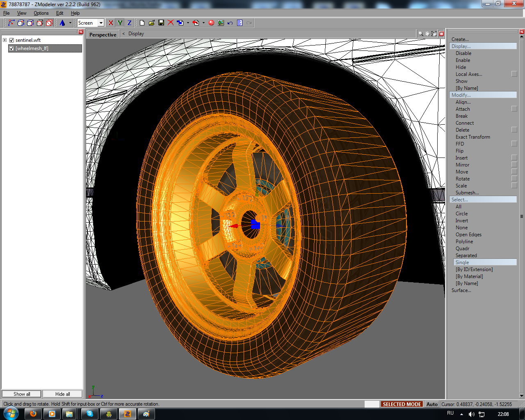The image size is (525, 420).
Task: Toggle the Delete option box
Action: [514, 130]
